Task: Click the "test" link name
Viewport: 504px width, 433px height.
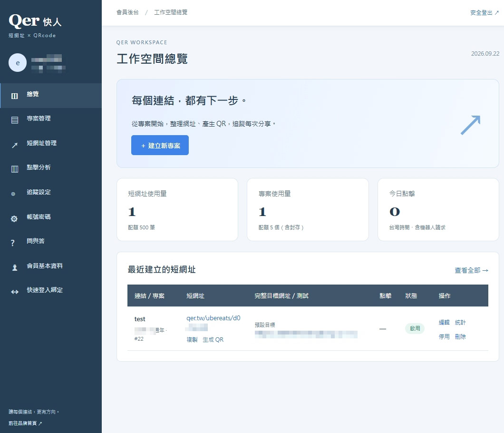Action: pyautogui.click(x=140, y=319)
